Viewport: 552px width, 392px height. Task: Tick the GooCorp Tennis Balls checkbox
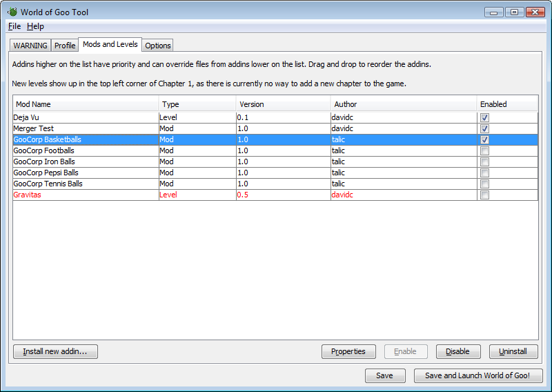484,184
